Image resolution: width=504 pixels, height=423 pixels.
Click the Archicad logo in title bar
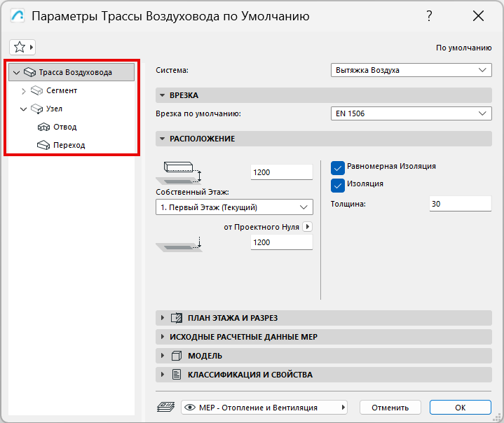(x=18, y=15)
